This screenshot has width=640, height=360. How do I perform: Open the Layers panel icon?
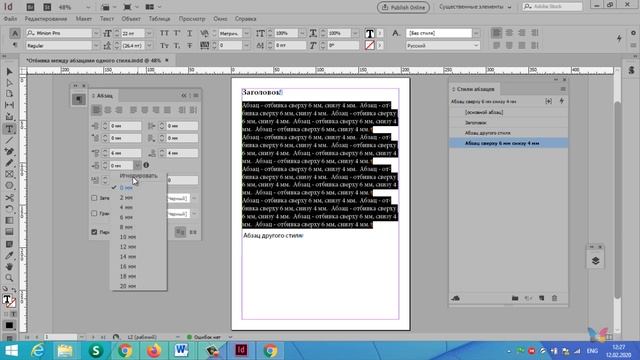pos(596,261)
